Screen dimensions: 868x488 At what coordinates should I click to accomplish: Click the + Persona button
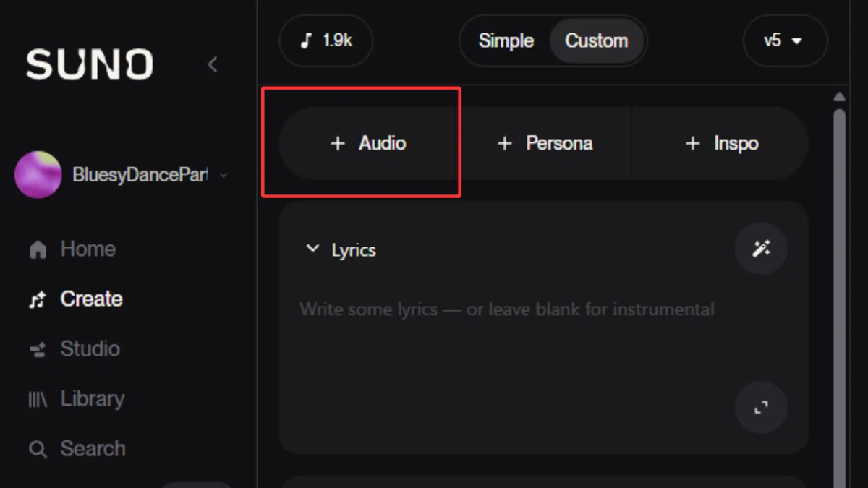[x=545, y=143]
